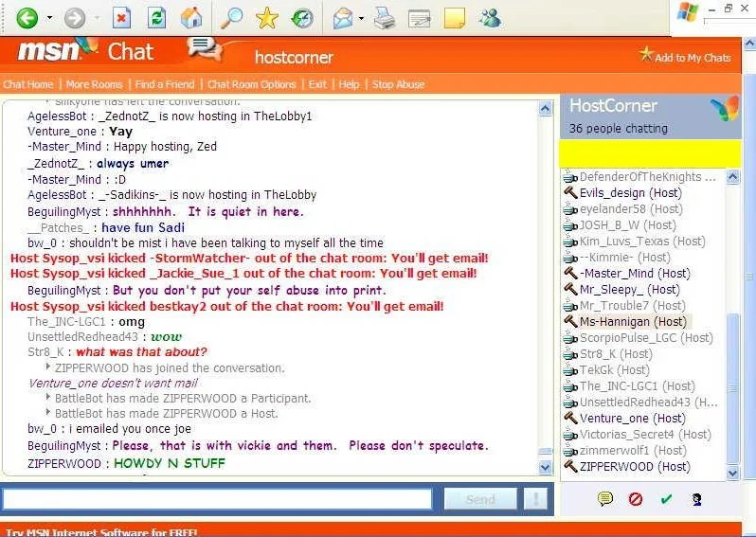Open Search with the magnifying glass icon
Screen dimensions: 756x537
pos(231,18)
